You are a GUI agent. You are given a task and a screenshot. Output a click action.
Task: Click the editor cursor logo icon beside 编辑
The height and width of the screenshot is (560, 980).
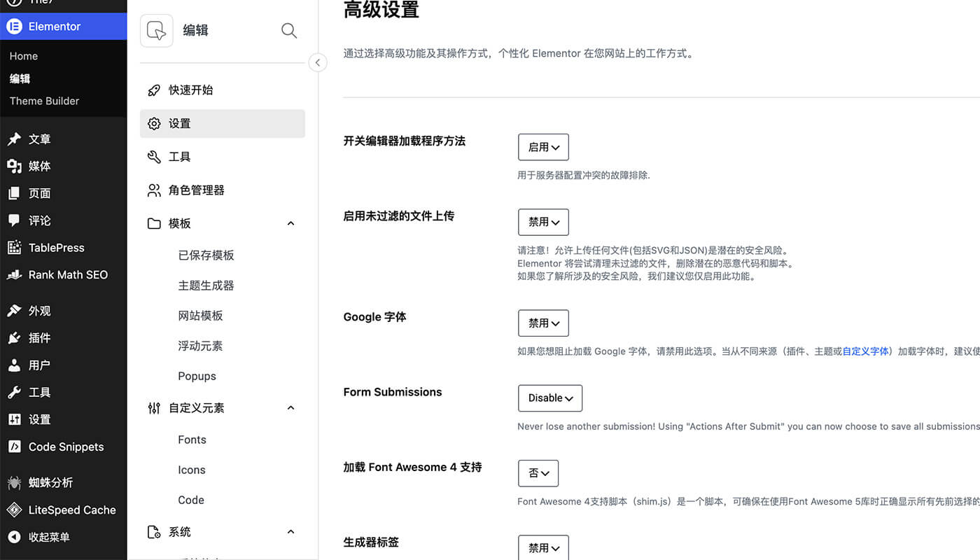coord(157,31)
